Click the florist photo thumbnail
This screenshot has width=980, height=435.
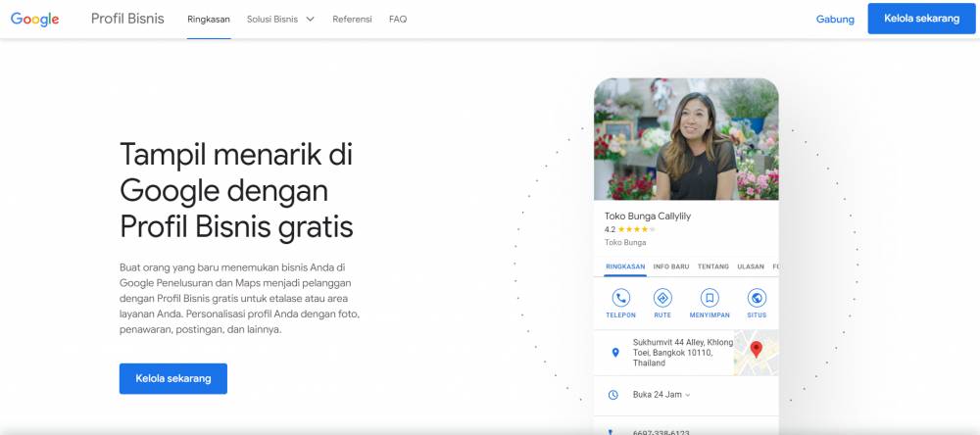[686, 139]
